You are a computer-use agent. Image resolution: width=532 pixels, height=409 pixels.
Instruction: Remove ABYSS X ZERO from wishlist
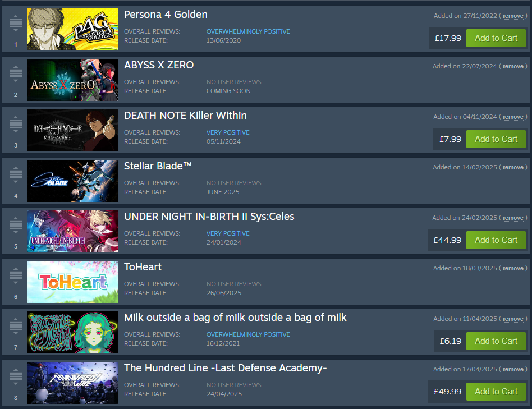pyautogui.click(x=513, y=66)
